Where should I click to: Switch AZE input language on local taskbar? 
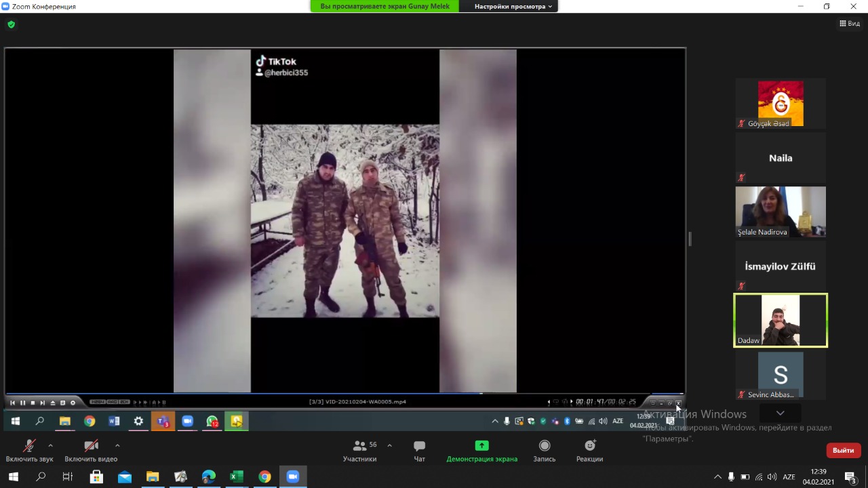coord(789,476)
